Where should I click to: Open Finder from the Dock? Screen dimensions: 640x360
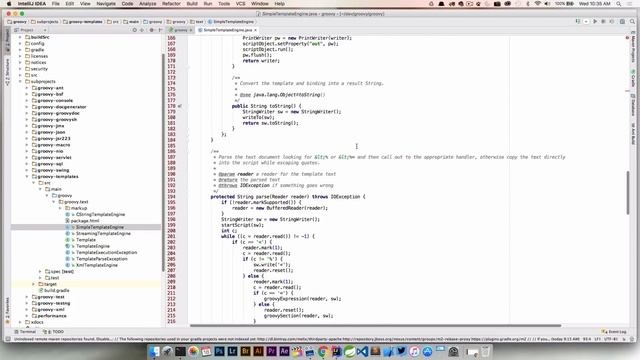pos(154,351)
